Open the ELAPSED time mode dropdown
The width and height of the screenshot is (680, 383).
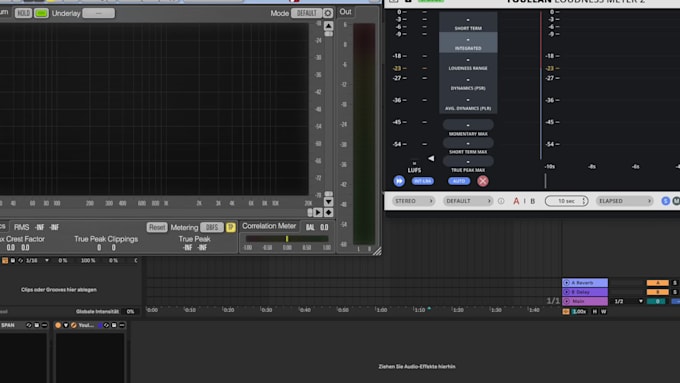(x=624, y=201)
